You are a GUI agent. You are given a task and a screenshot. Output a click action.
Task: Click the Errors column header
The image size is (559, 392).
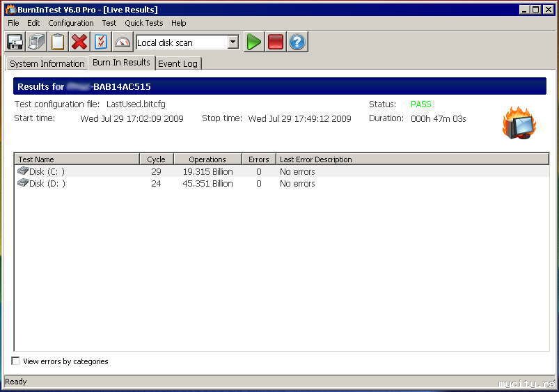pos(258,159)
